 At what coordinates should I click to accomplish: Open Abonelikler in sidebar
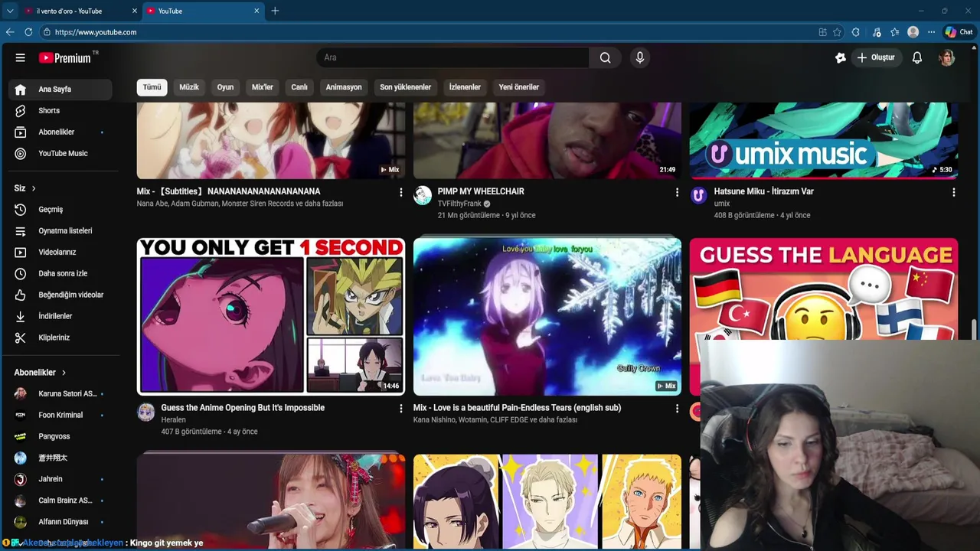click(60, 132)
